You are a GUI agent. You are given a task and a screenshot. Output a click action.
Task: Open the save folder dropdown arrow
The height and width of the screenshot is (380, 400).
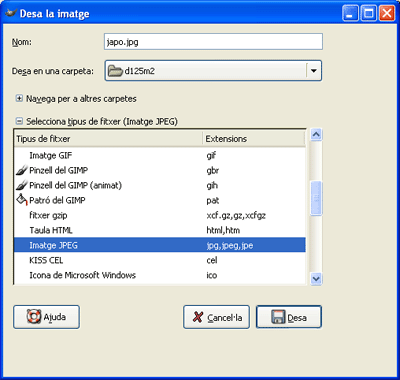pos(313,71)
